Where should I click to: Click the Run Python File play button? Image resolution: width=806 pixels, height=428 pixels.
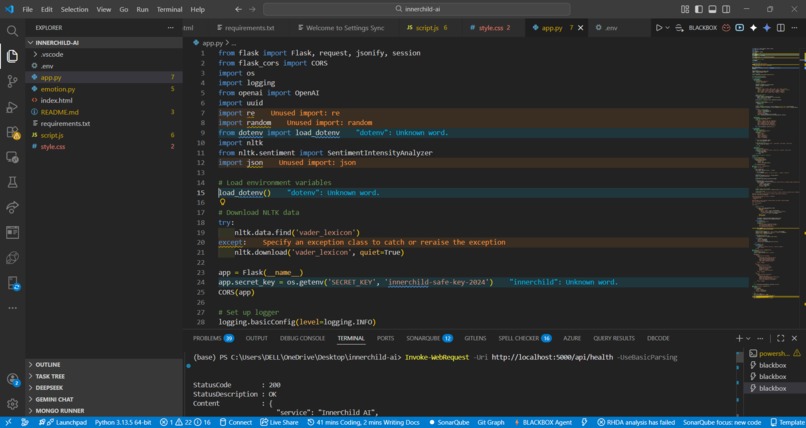coord(659,28)
